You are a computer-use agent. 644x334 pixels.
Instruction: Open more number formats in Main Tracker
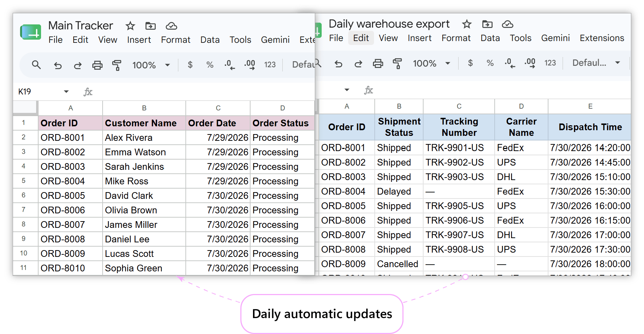pyautogui.click(x=270, y=65)
